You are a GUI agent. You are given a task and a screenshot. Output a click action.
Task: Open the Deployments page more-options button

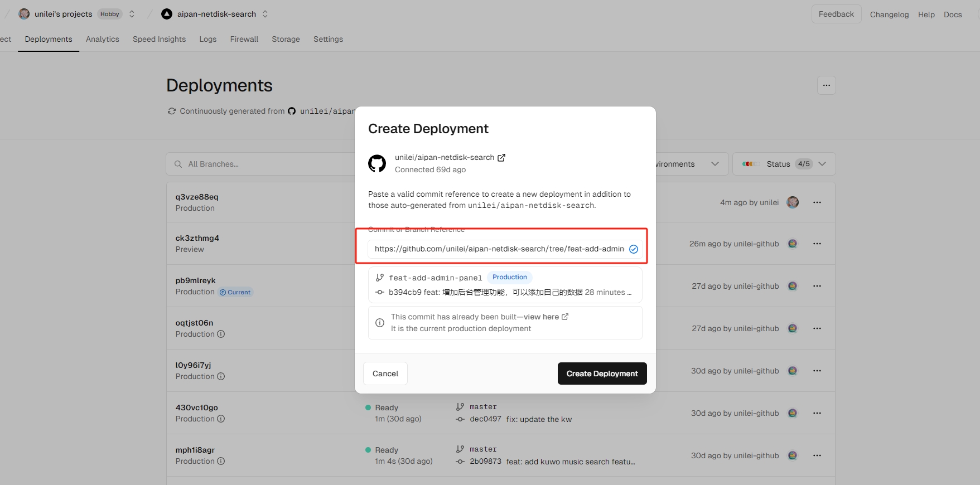(826, 85)
